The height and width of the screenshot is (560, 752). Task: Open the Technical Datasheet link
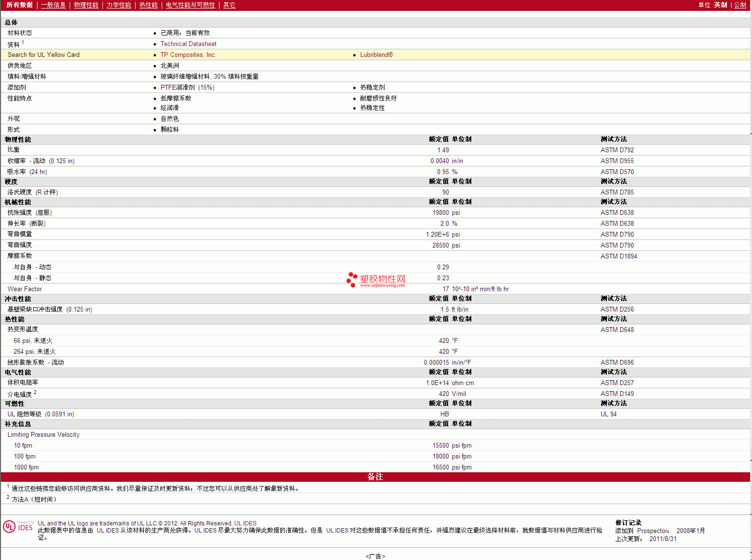click(188, 44)
